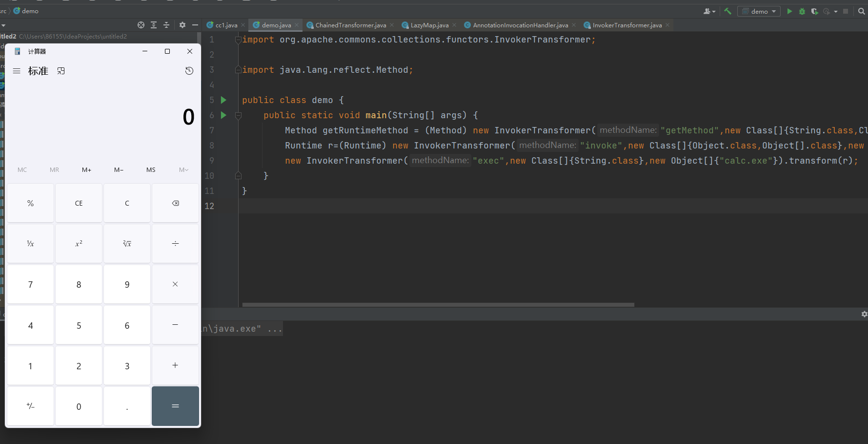The image size is (868, 444).
Task: Click the editor horizontal scrollbar
Action: [438, 305]
